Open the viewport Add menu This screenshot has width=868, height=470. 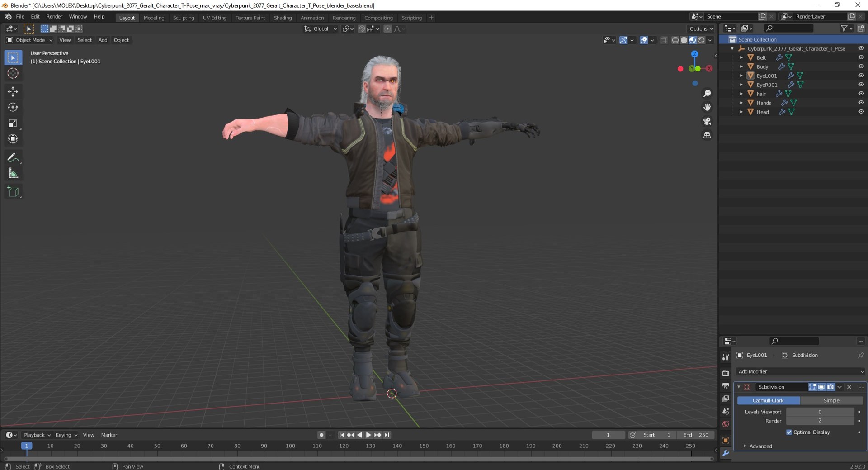[103, 40]
